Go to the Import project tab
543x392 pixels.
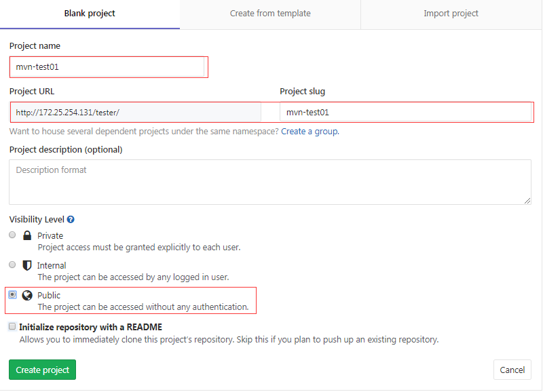451,14
